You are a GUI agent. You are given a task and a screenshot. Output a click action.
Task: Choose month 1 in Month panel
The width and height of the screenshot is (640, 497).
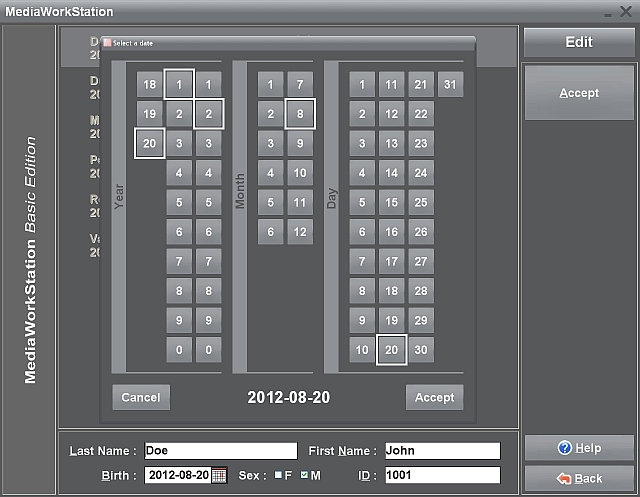click(x=270, y=84)
